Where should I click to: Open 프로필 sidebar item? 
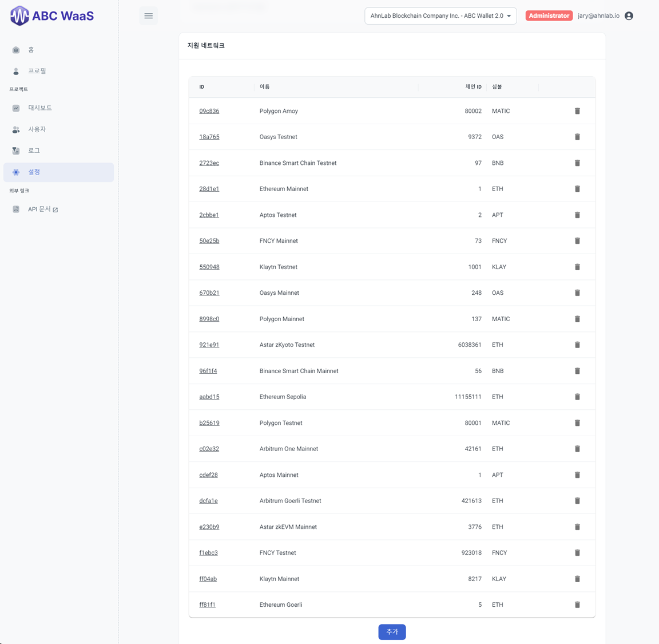click(58, 71)
